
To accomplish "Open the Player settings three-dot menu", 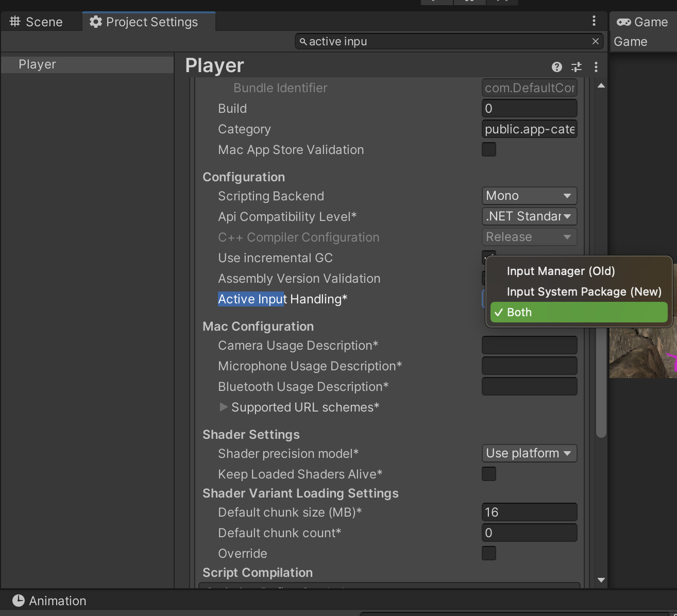I will (x=596, y=66).
